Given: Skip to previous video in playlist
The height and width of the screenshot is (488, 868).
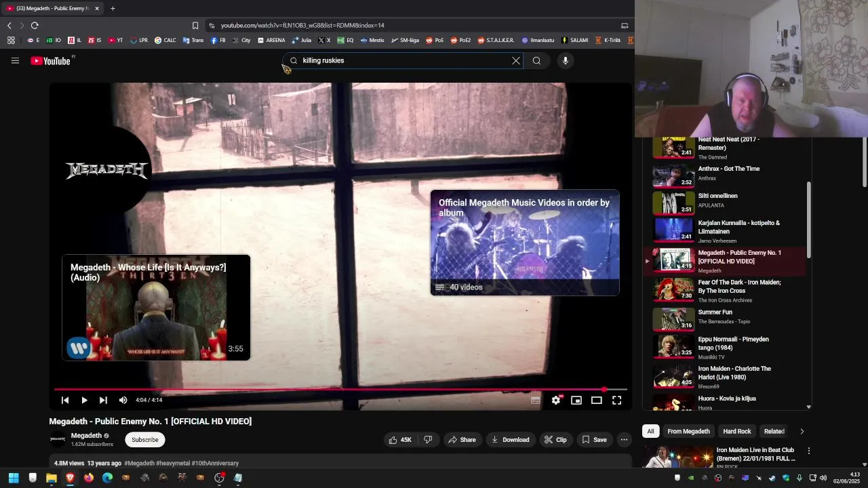Looking at the screenshot, I should tap(65, 400).
